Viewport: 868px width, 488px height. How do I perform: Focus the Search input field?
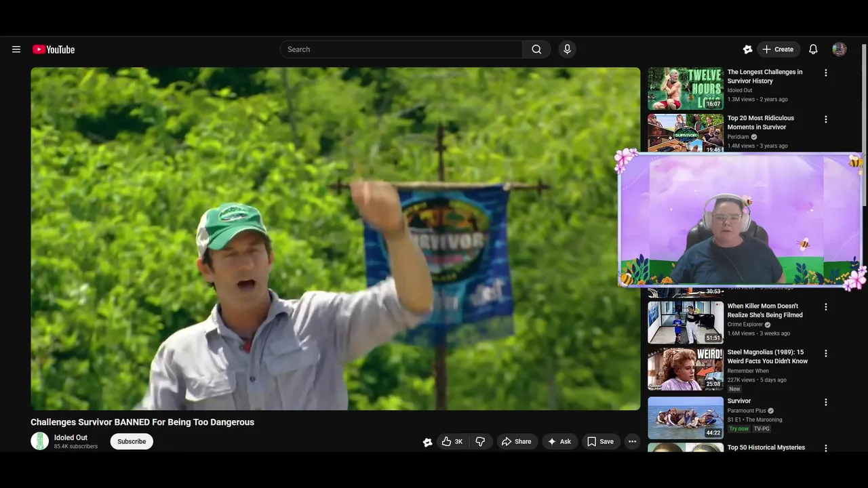coord(401,49)
